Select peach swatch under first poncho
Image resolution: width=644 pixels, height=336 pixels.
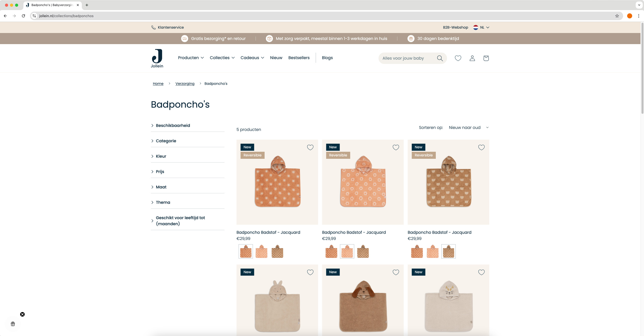261,251
